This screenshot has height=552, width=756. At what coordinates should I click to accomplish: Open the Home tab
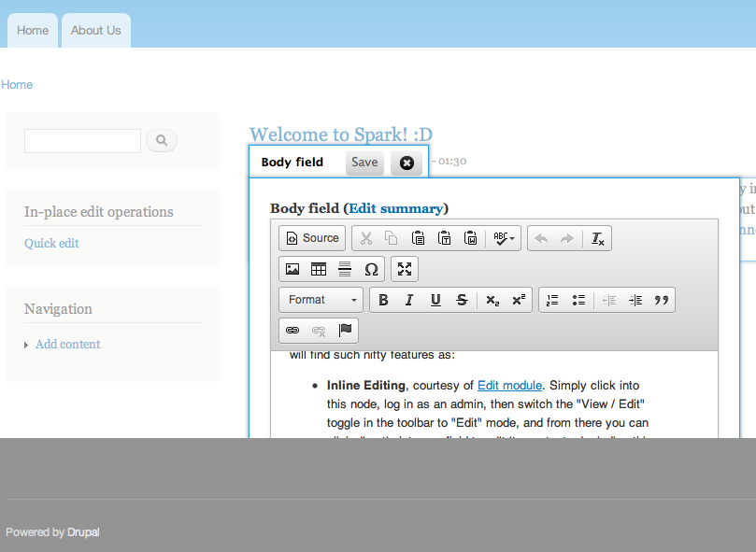[33, 31]
